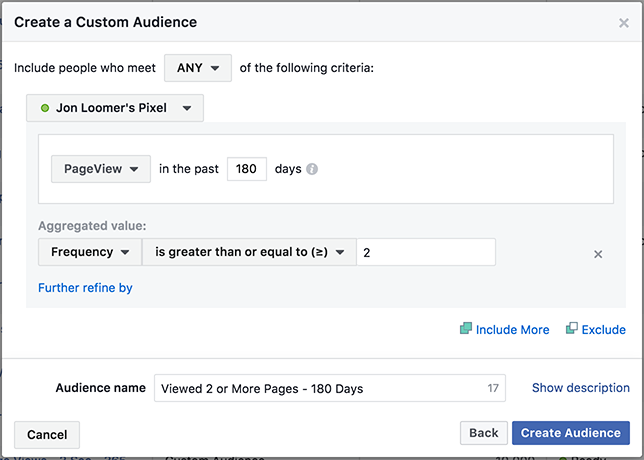
Task: Click the Create Audience button
Action: (571, 433)
